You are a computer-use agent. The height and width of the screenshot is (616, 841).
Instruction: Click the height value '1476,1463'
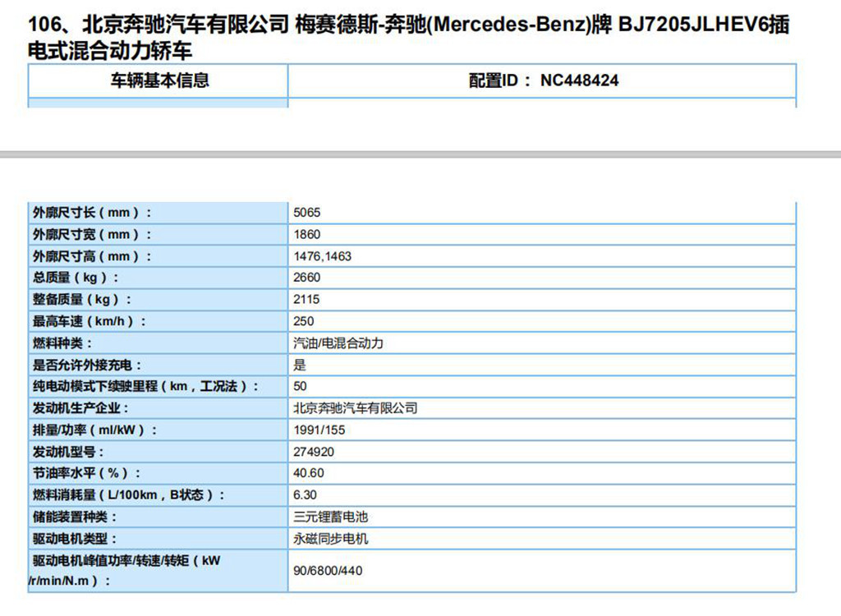point(322,256)
